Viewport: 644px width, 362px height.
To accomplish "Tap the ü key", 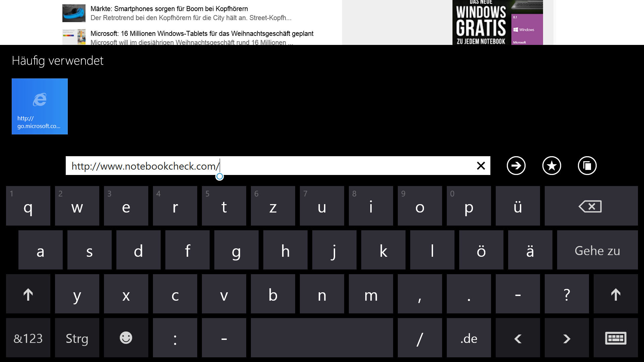I will (x=518, y=206).
